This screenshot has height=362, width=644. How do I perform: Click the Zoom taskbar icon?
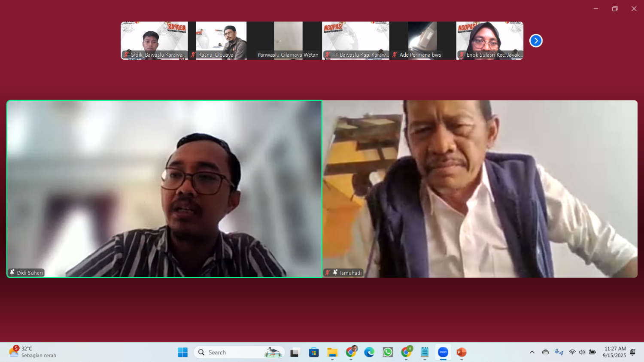[x=443, y=352]
